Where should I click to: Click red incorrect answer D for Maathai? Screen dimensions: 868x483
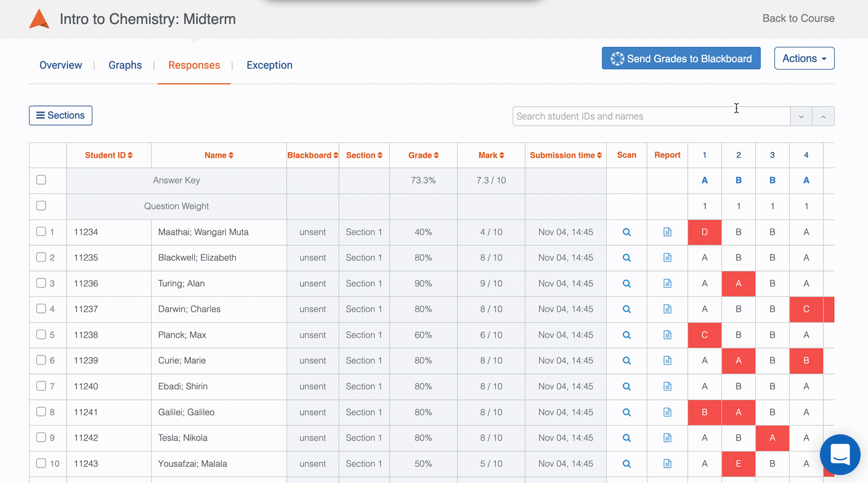pyautogui.click(x=704, y=232)
